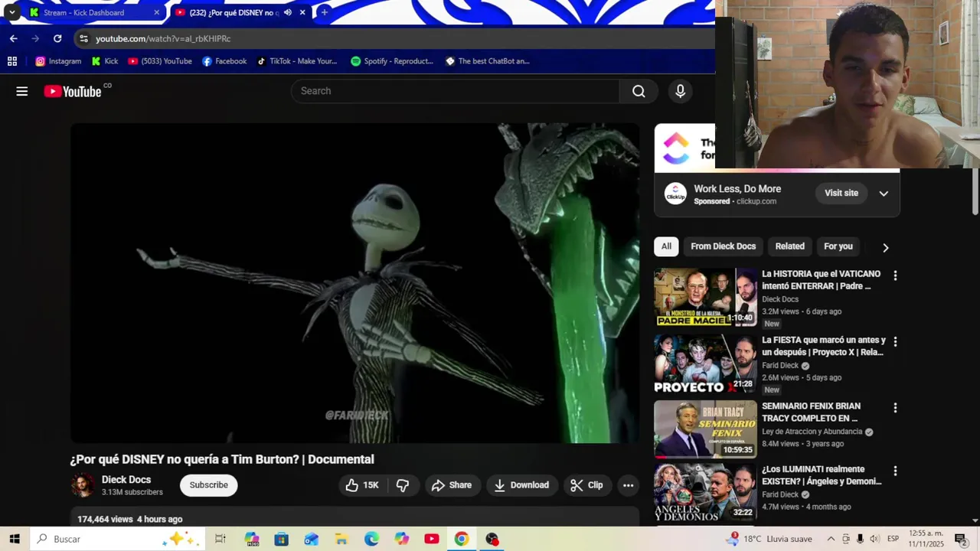Open The best ChatBot bookmark
Viewport: 980px width, 551px height.
tap(488, 61)
